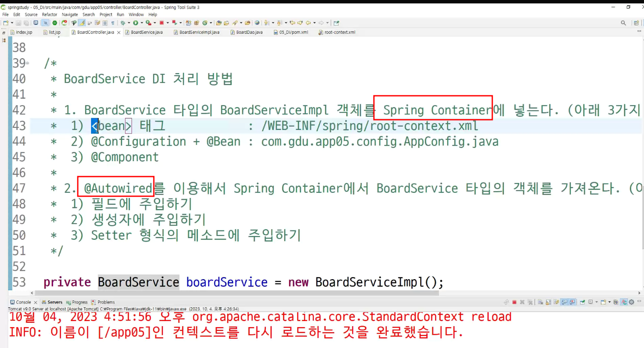Switch to the list.jsp editor tab
This screenshot has width=644, height=348.
point(52,32)
